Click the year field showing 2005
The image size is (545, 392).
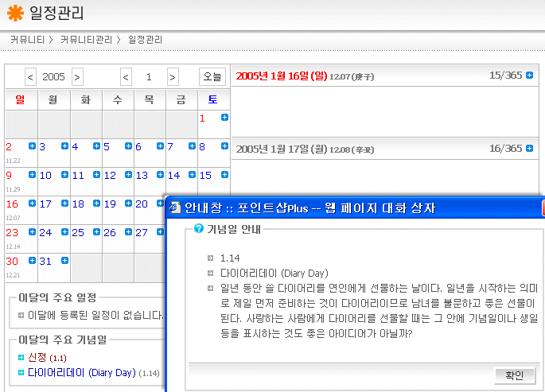pos(53,77)
